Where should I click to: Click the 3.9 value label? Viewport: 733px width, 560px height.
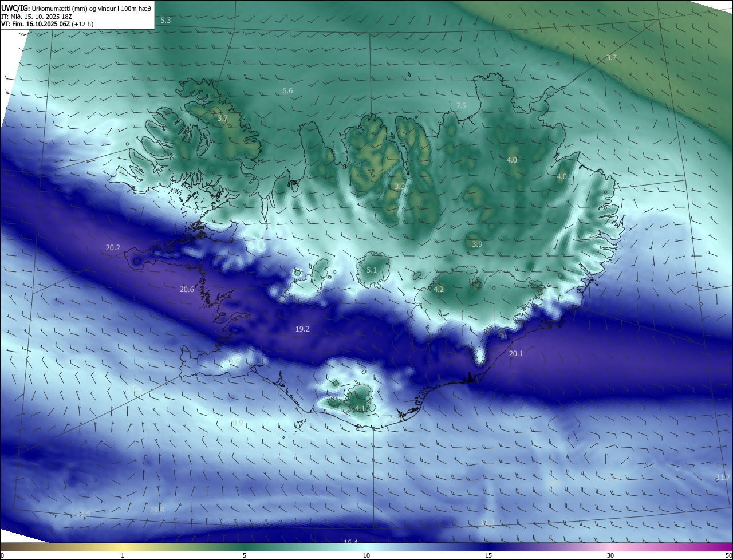477,244
